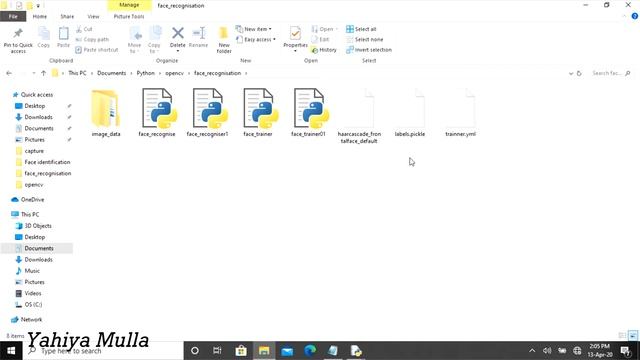
Task: Click the Rename icon
Action: click(198, 33)
